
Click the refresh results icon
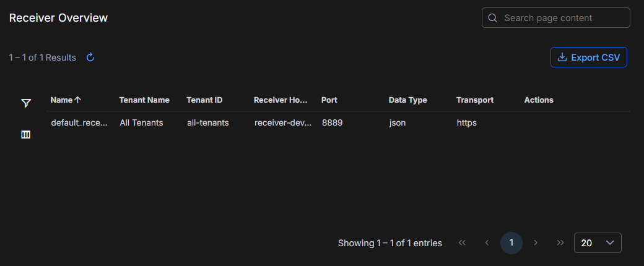(90, 58)
